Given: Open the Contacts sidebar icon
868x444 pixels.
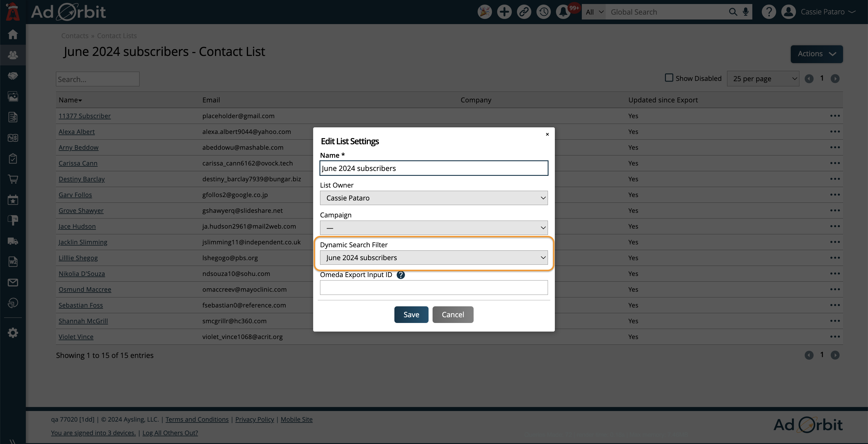Looking at the screenshot, I should (13, 55).
